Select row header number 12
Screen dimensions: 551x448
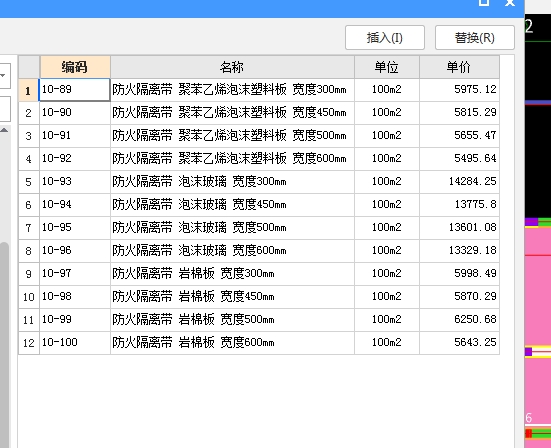tap(29, 343)
